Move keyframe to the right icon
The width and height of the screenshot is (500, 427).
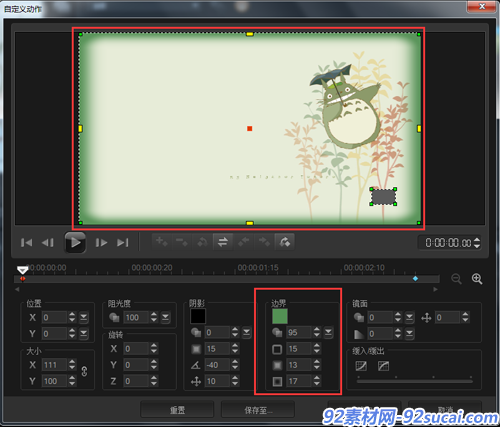click(264, 242)
